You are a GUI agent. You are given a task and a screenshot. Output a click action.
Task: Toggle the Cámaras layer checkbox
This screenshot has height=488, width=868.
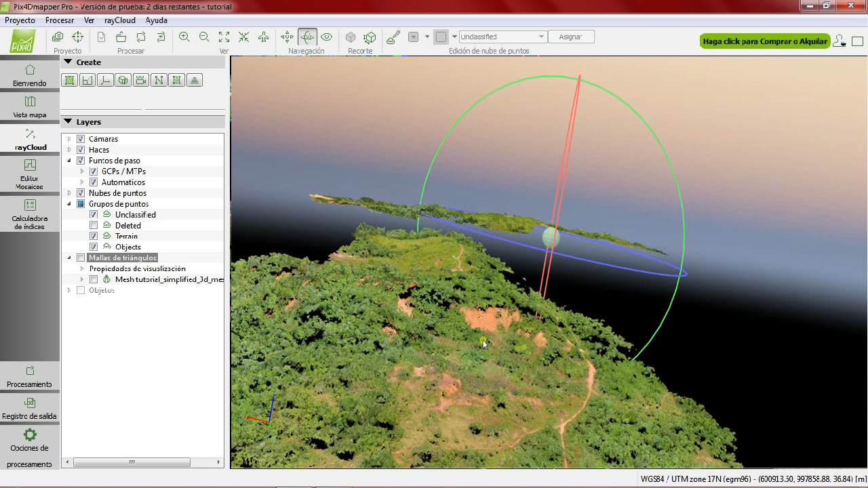click(81, 139)
